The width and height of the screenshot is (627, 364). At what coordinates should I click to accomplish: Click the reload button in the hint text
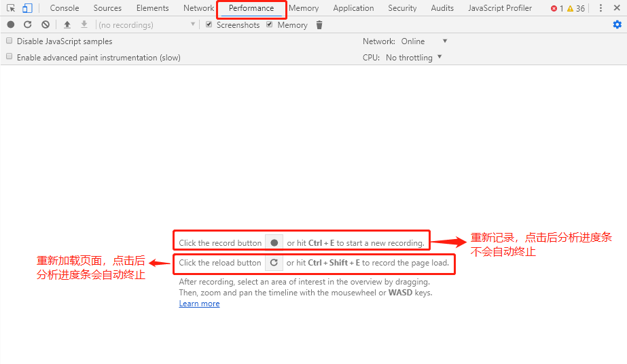point(274,263)
